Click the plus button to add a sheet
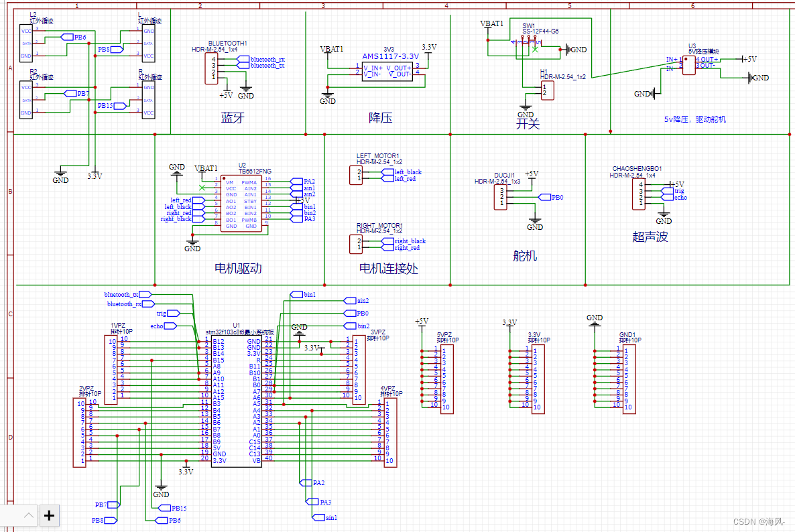The image size is (795, 532). click(x=49, y=516)
